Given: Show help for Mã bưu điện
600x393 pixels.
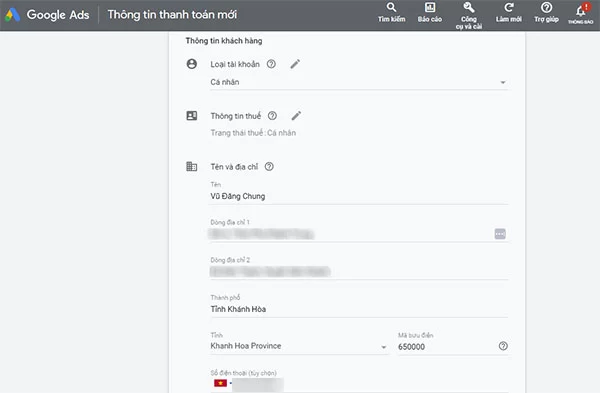Looking at the screenshot, I should tap(503, 346).
